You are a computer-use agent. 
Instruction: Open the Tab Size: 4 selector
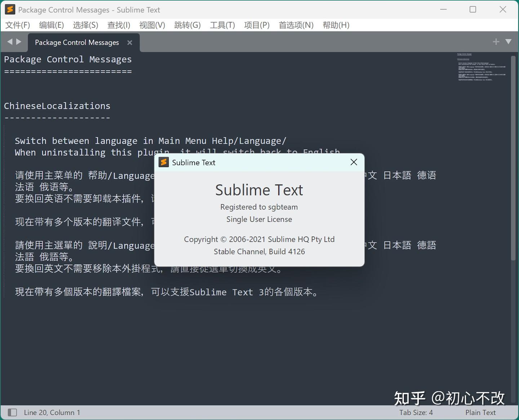click(416, 412)
